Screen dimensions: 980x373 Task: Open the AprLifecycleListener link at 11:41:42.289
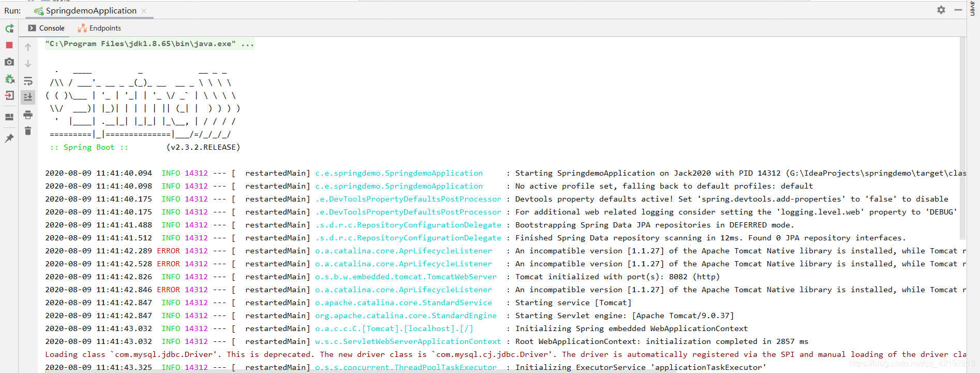[404, 251]
